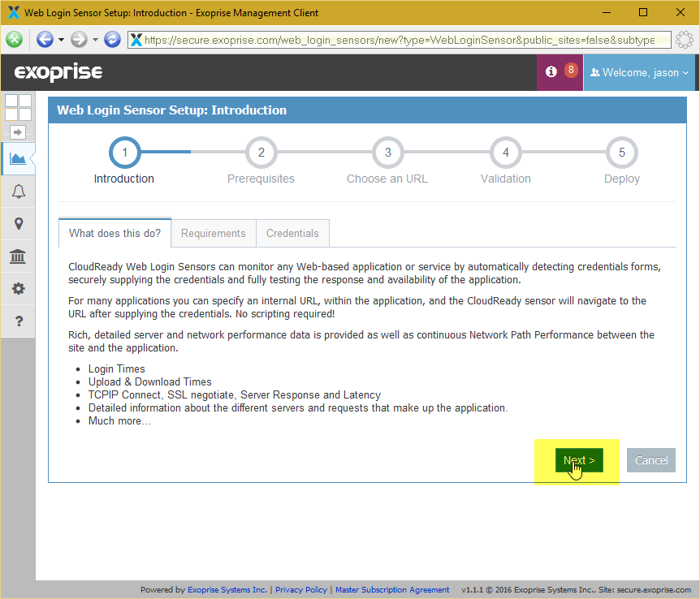Open the Privacy Policy link
This screenshot has height=599, width=700.
(301, 589)
